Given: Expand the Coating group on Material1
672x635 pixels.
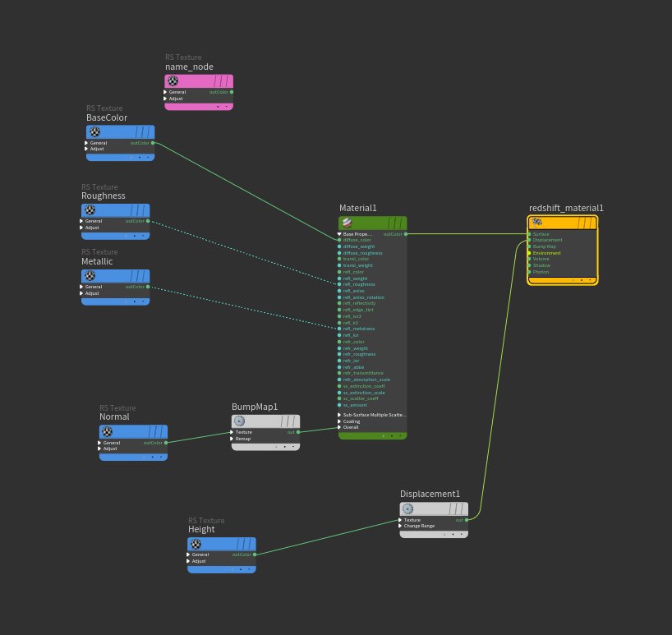Looking at the screenshot, I should click(x=339, y=421).
